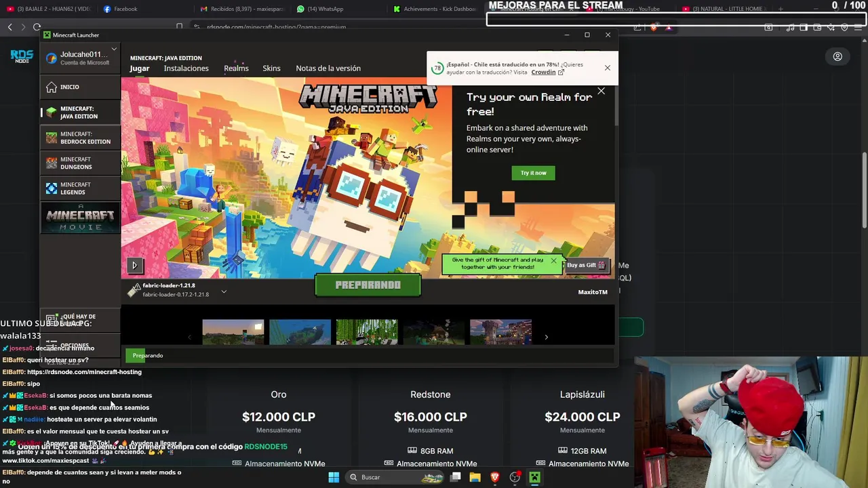The height and width of the screenshot is (488, 868).
Task: Open the RDS Node logo in browser
Action: (x=22, y=57)
